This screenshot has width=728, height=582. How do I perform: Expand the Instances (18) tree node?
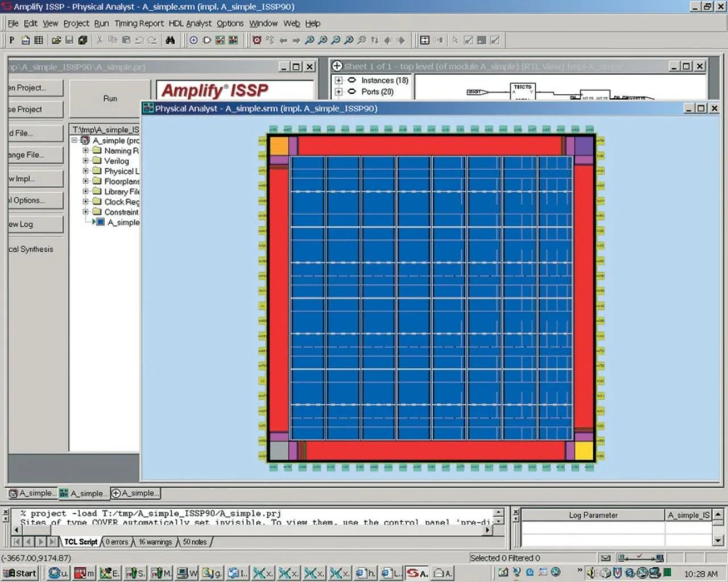[338, 81]
